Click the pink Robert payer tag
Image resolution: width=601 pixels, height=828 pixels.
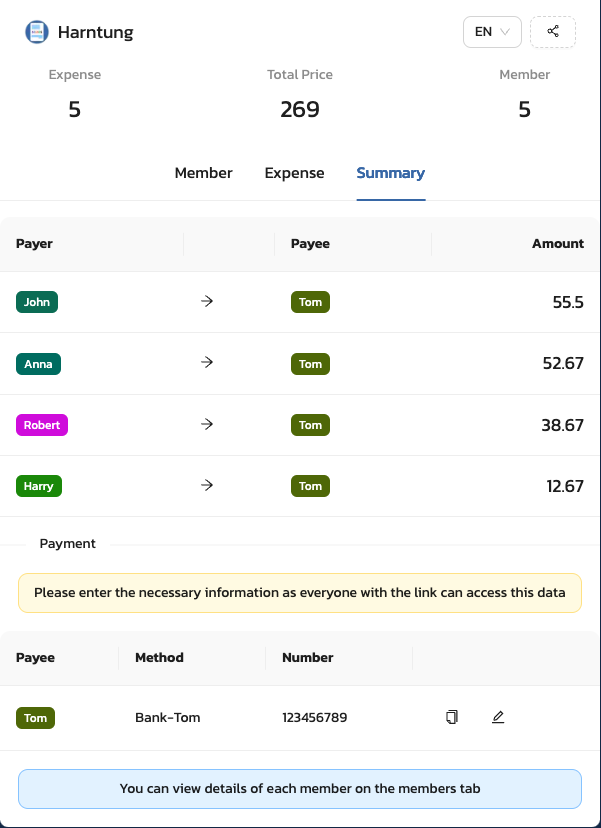pos(42,425)
